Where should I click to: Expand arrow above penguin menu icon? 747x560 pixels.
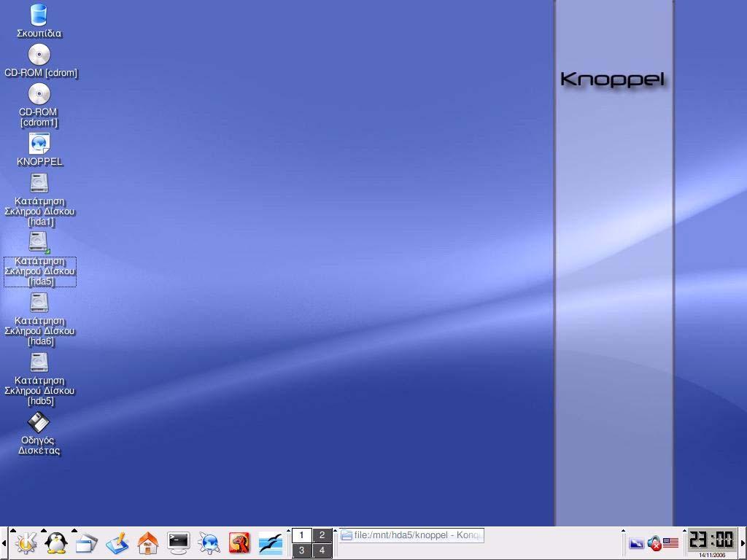point(43,530)
